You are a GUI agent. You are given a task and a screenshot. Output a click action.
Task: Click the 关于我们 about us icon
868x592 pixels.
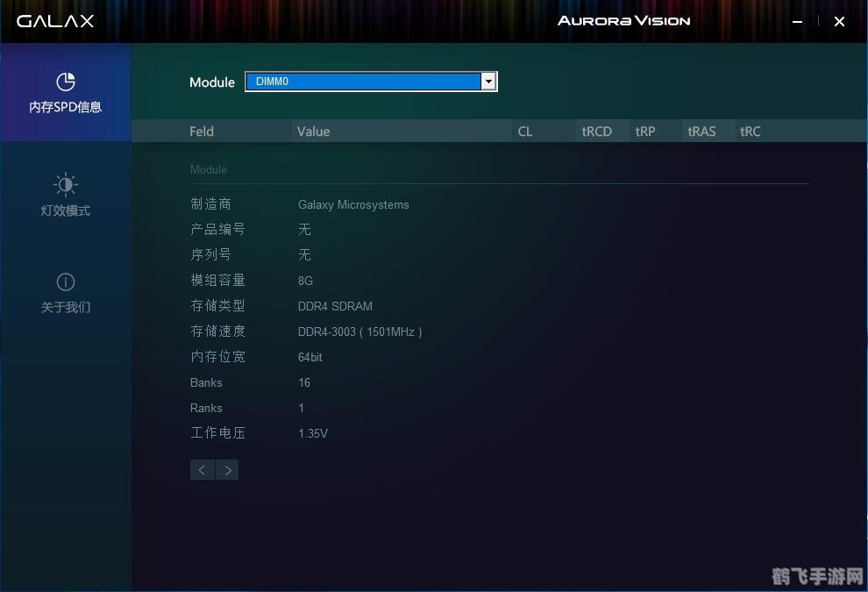[65, 292]
